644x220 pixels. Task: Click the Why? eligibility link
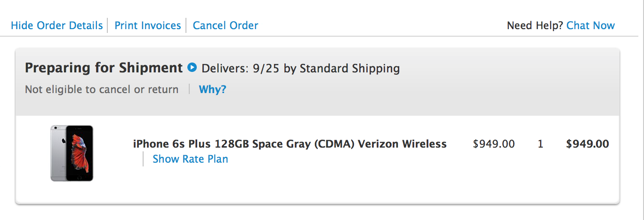point(212,89)
